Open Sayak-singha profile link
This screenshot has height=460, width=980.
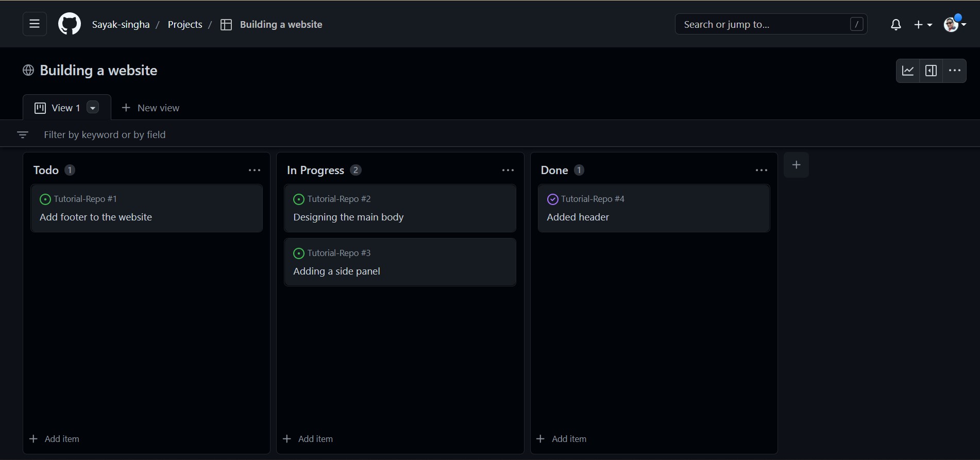pos(121,24)
